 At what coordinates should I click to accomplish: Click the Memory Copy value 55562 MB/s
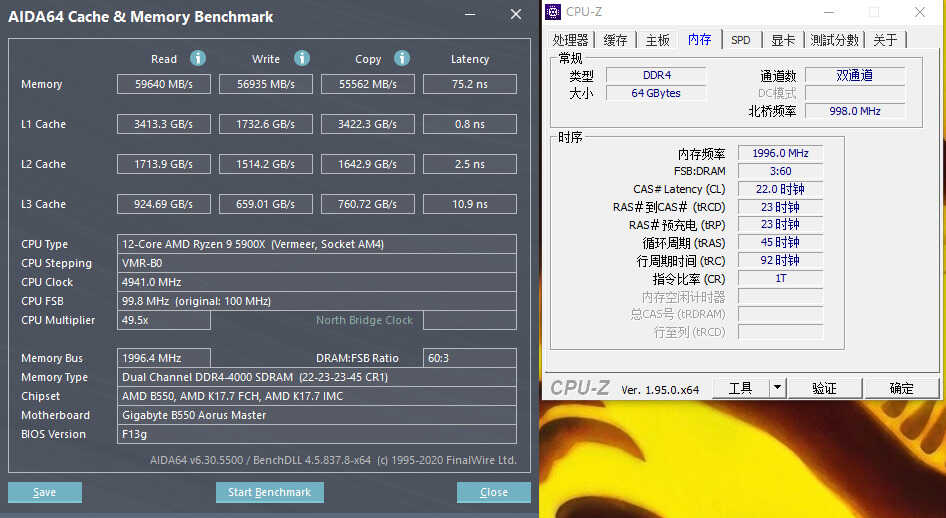(367, 84)
